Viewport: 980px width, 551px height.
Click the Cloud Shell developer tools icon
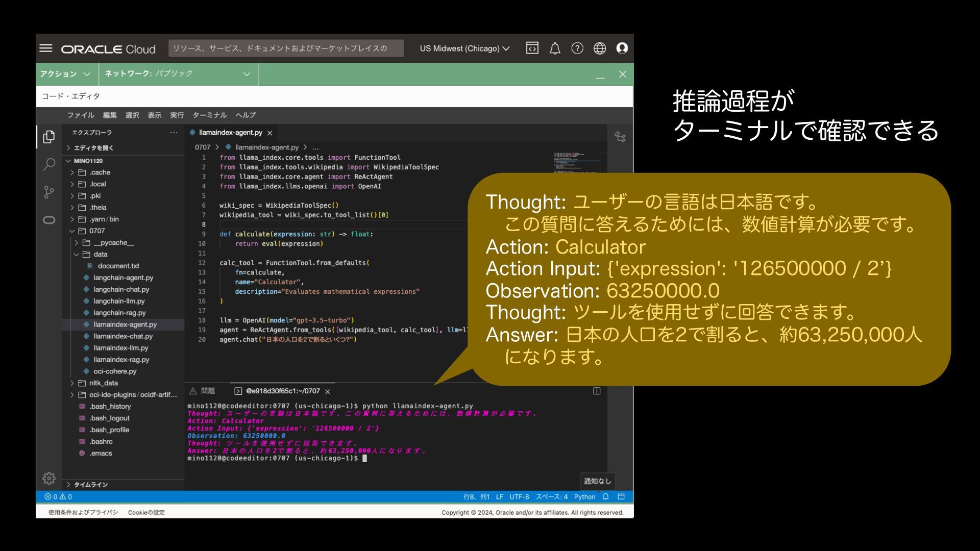tap(532, 48)
